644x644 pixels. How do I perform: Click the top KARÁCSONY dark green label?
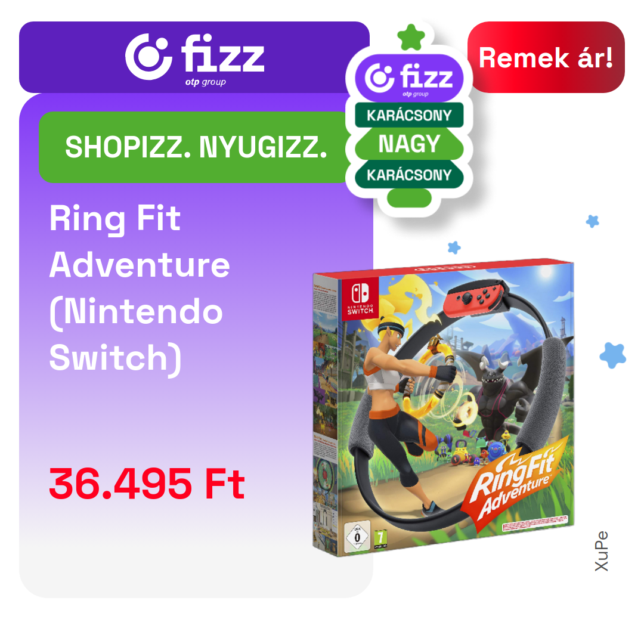tap(409, 115)
